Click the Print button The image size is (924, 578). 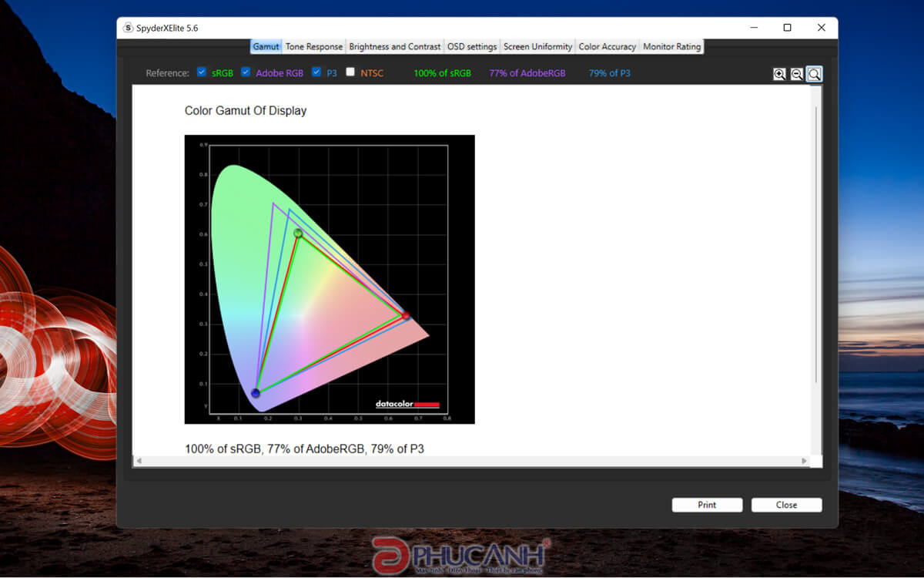707,505
